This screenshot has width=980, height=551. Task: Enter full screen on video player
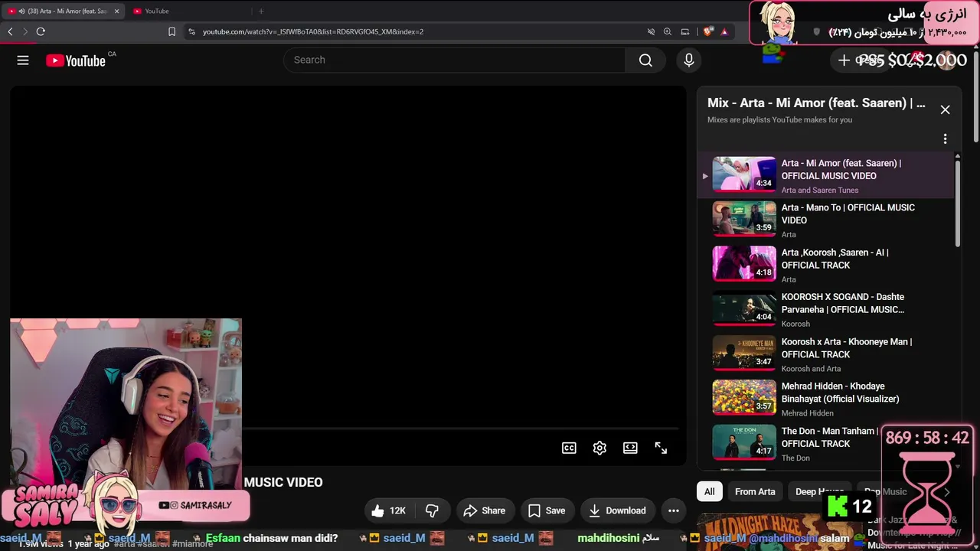click(x=661, y=448)
